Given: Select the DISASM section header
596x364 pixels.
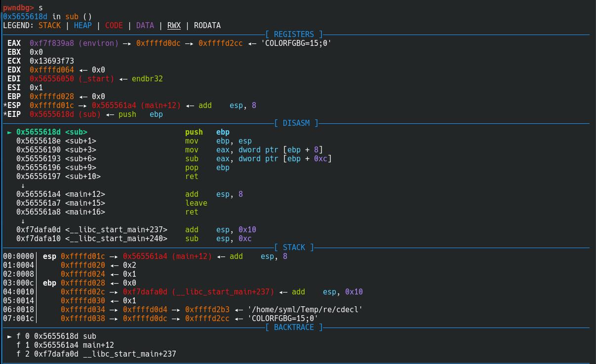Looking at the screenshot, I should 296,123.
